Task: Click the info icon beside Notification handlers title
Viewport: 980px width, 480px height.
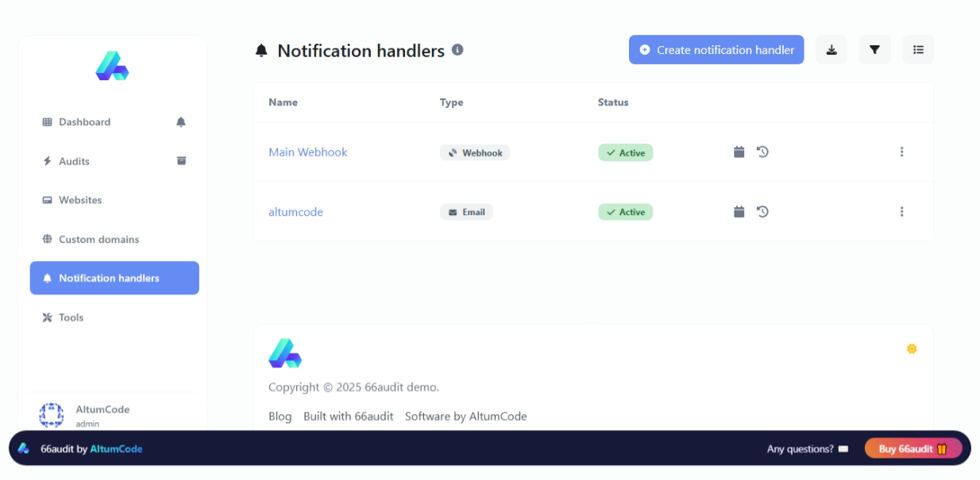Action: pyautogui.click(x=457, y=50)
